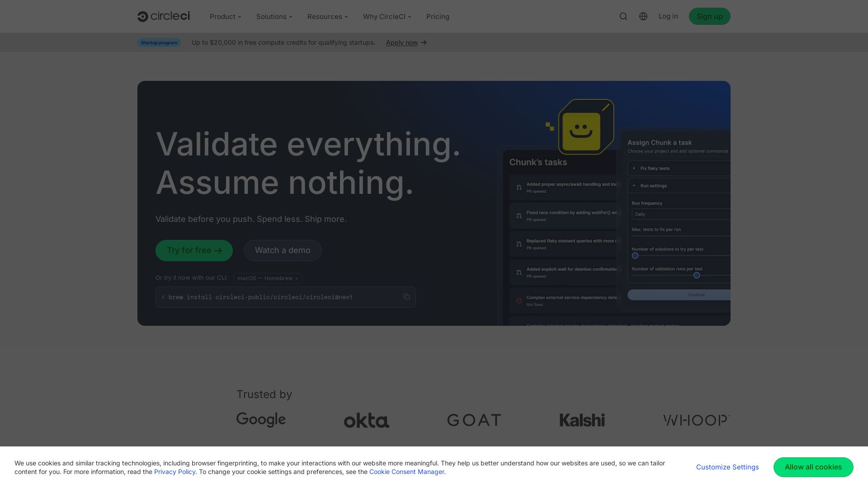The height and width of the screenshot is (488, 868).
Task: Click the 'Chunk's tasks' heading
Action: [538, 162]
